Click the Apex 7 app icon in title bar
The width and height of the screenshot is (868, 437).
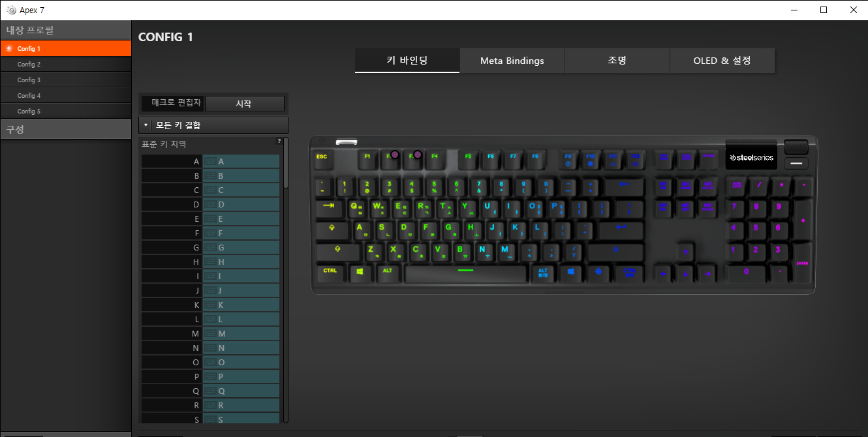[10, 10]
